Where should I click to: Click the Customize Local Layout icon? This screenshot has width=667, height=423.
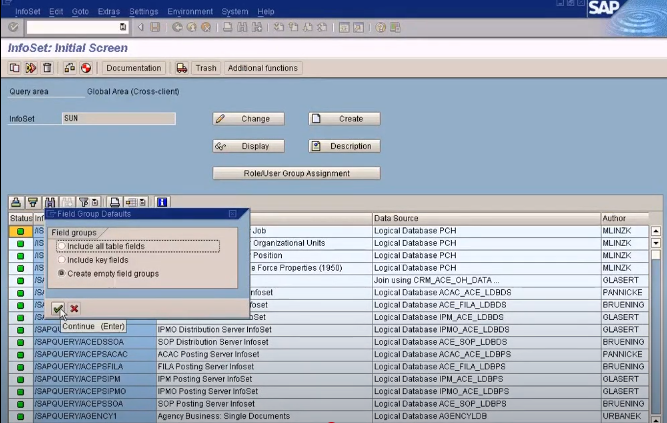click(395, 28)
